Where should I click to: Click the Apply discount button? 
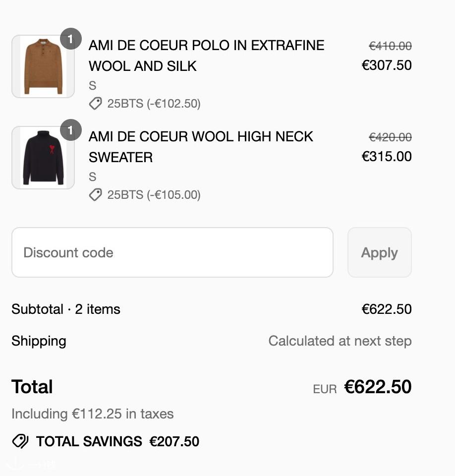(x=380, y=252)
